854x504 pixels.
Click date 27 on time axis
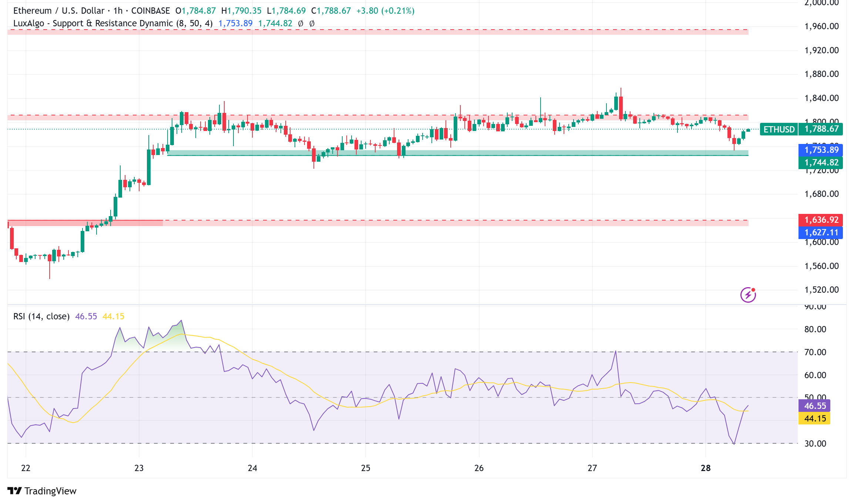[x=592, y=468]
